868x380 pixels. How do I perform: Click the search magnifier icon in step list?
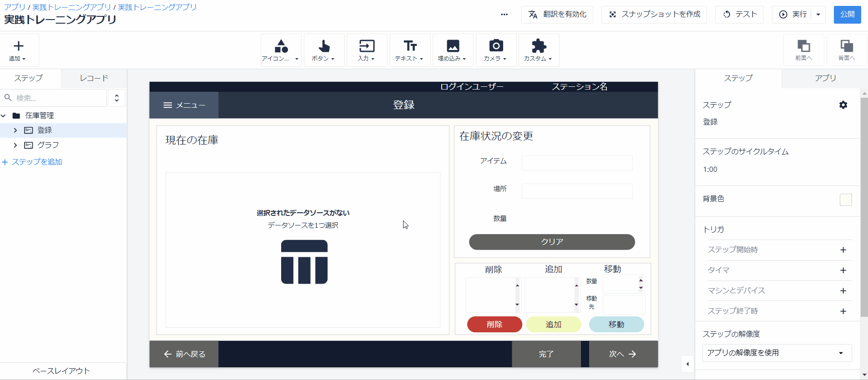(x=8, y=98)
